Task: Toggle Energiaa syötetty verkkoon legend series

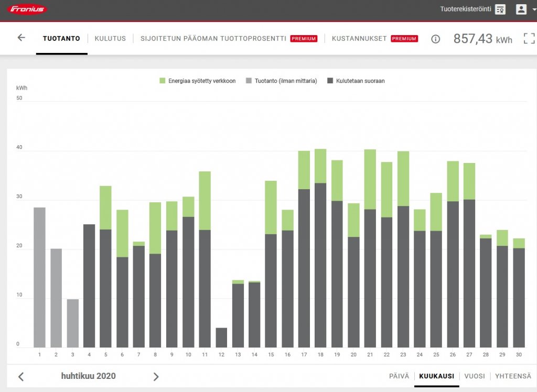Action: coord(197,81)
